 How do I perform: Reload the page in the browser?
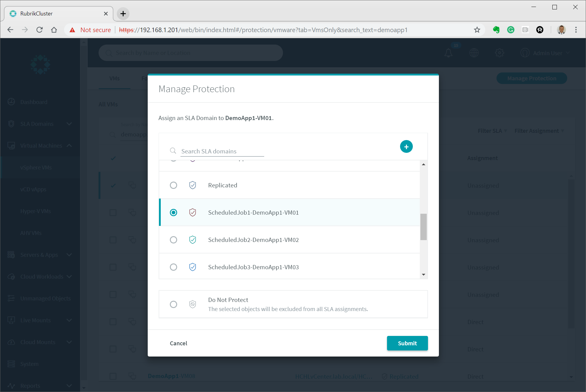point(39,30)
